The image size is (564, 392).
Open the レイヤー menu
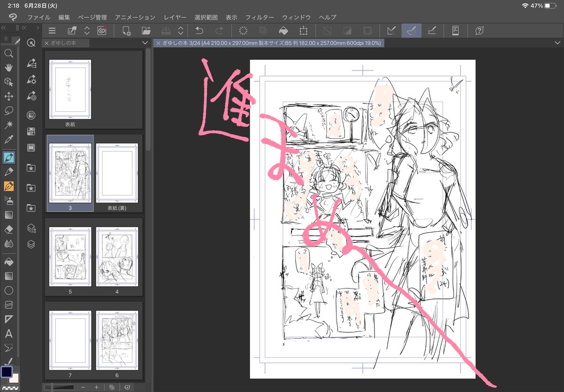pyautogui.click(x=175, y=17)
